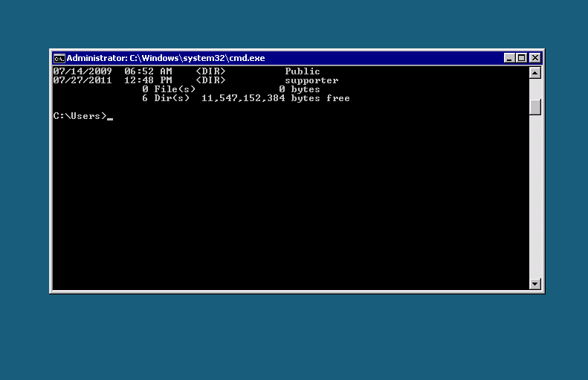Click '11,547,152,384 bytes free' text
588x380 pixels.
276,98
